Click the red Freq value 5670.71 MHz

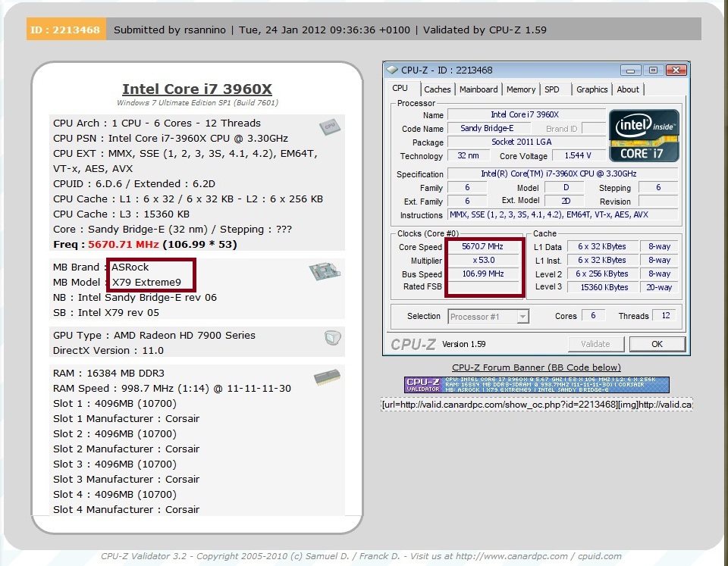pos(124,245)
